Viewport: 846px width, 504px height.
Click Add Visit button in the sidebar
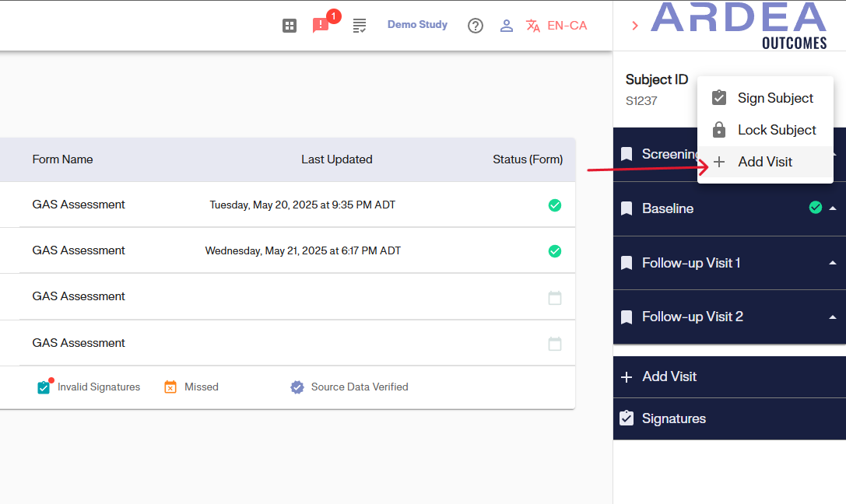click(669, 376)
